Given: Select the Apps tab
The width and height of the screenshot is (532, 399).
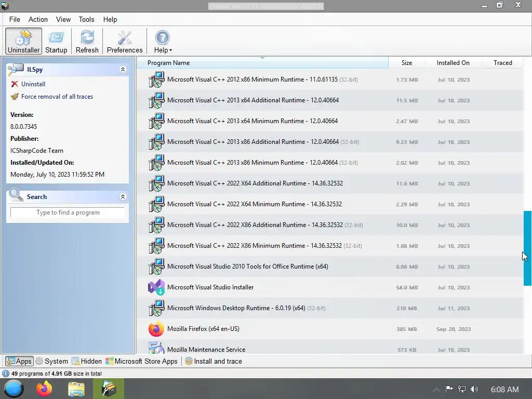Looking at the screenshot, I should click(x=19, y=361).
